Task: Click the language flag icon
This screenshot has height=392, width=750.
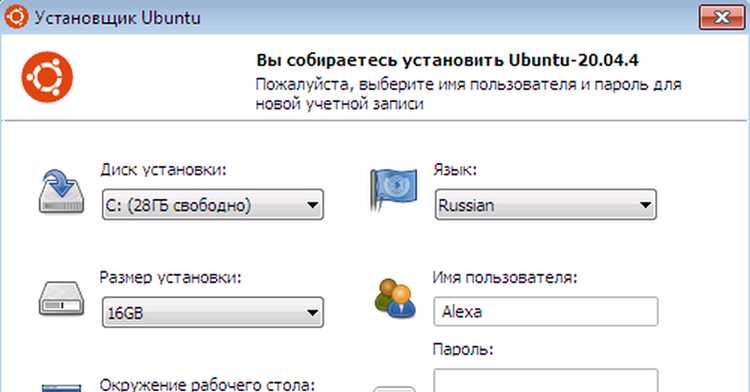Action: point(393,190)
